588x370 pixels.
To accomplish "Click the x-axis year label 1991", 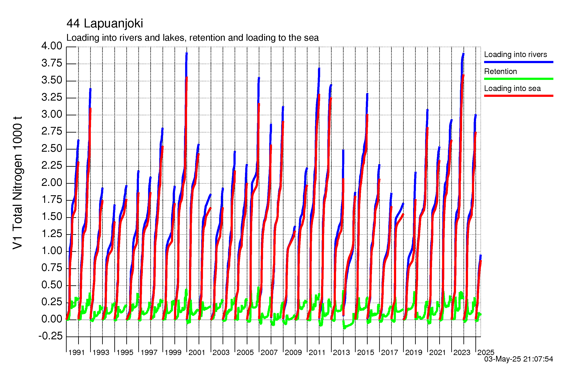I will click(x=76, y=352).
